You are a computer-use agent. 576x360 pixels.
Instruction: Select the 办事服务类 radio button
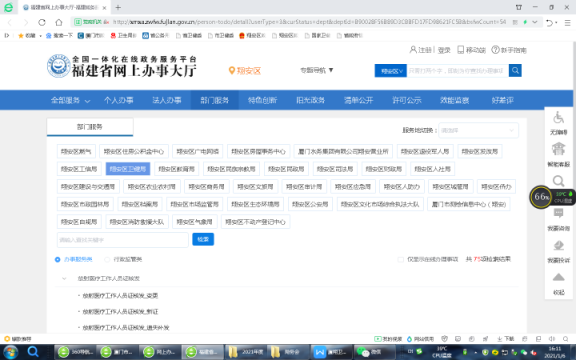point(57,259)
